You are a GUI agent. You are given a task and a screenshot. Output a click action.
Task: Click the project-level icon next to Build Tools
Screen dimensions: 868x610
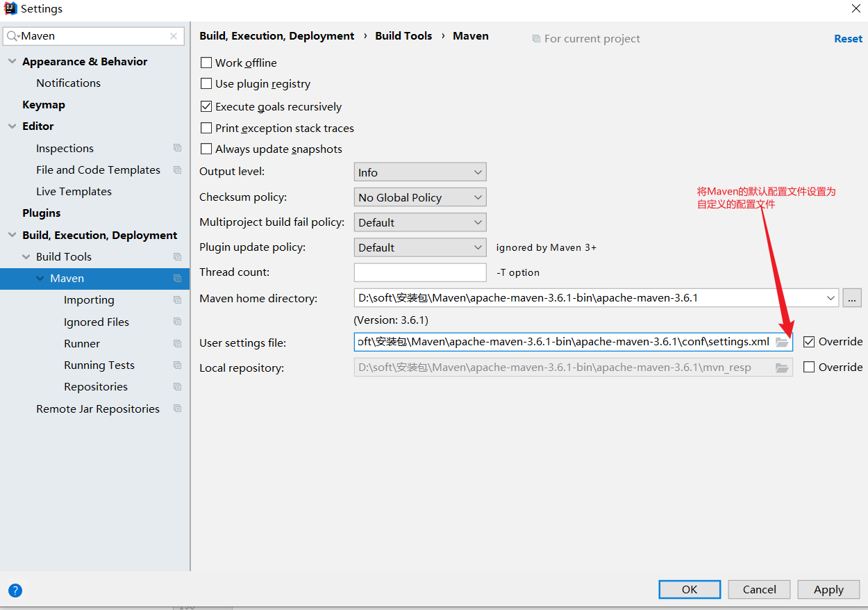pyautogui.click(x=178, y=256)
